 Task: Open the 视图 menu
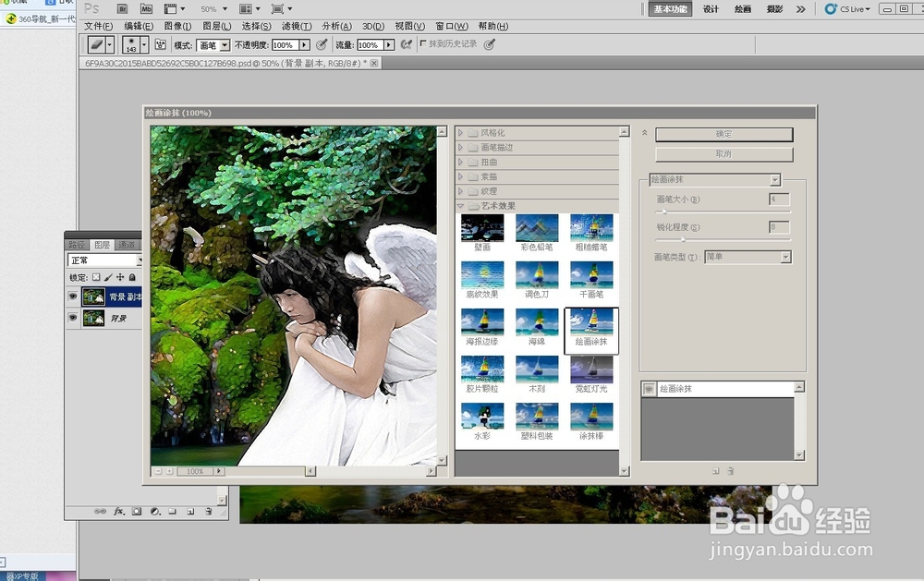(409, 26)
